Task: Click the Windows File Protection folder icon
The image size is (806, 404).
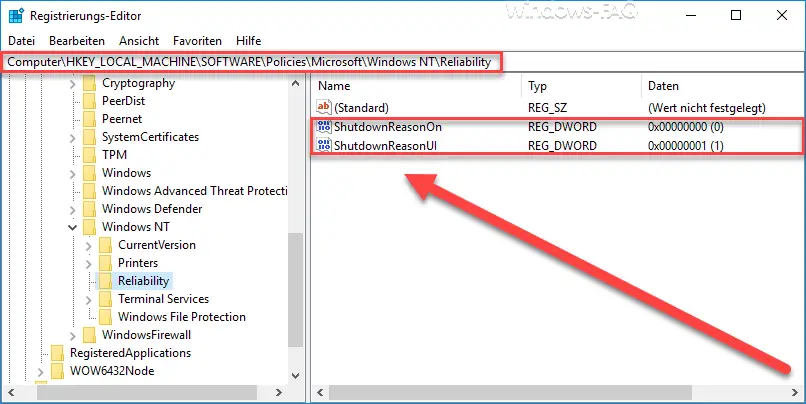Action: pyautogui.click(x=105, y=317)
